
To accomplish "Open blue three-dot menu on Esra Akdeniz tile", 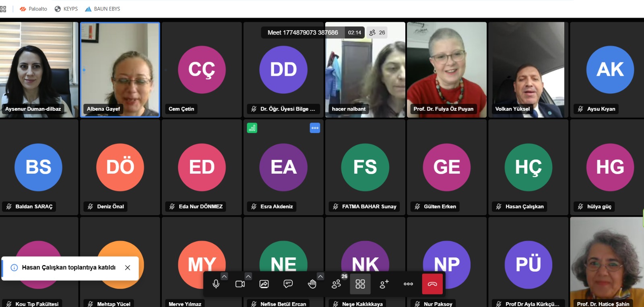I will pos(315,128).
